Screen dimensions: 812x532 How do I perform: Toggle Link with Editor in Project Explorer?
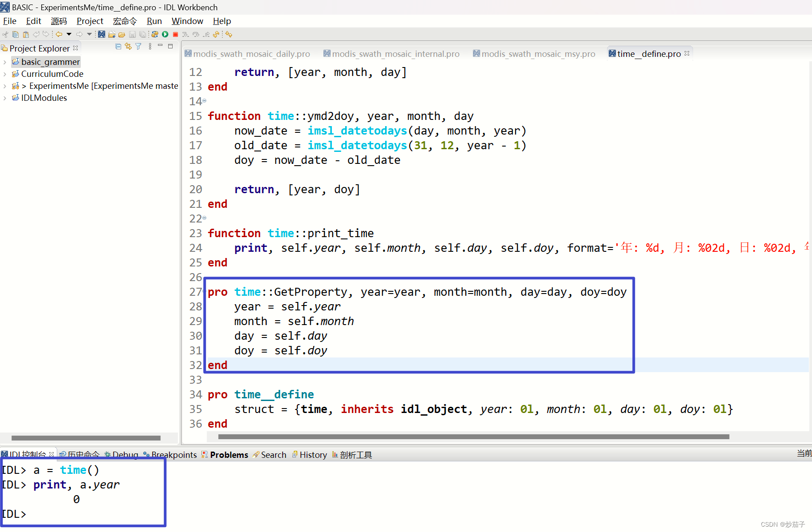tap(128, 46)
